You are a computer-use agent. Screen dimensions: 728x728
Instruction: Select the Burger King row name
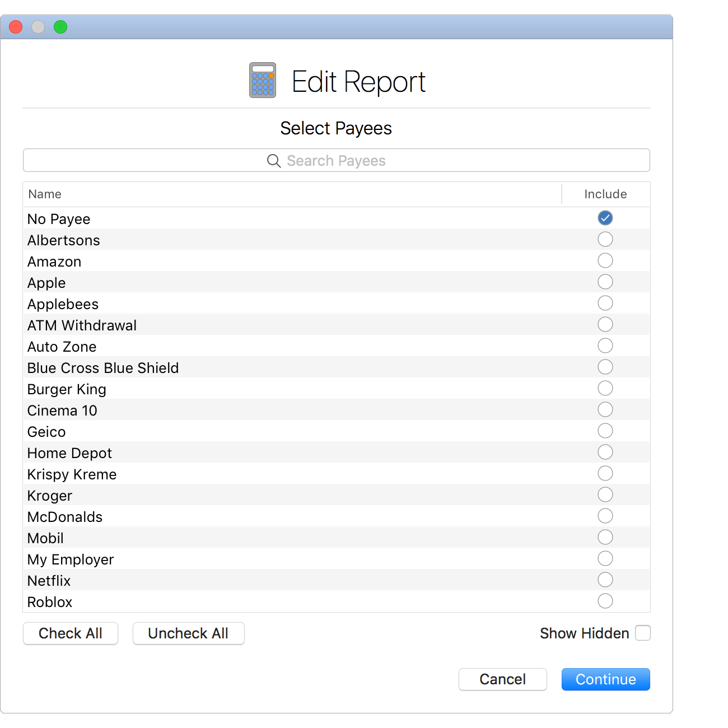coord(67,389)
